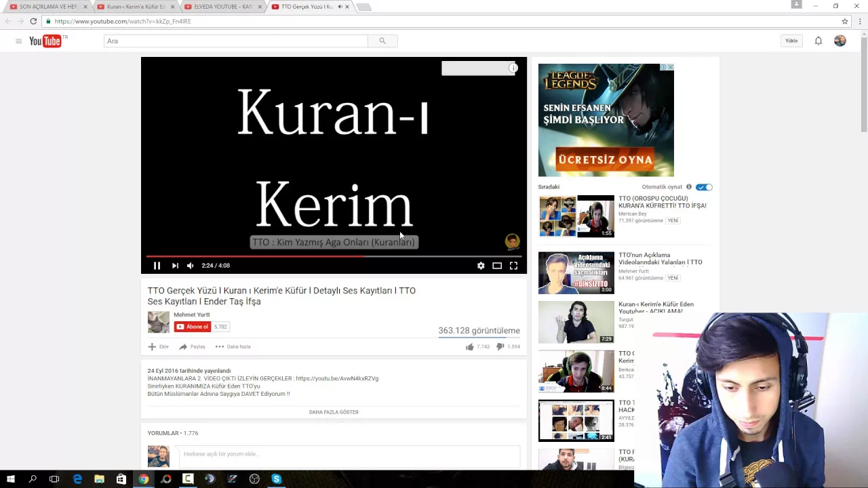Click the search magnifier button
The image size is (868, 488).
point(382,41)
